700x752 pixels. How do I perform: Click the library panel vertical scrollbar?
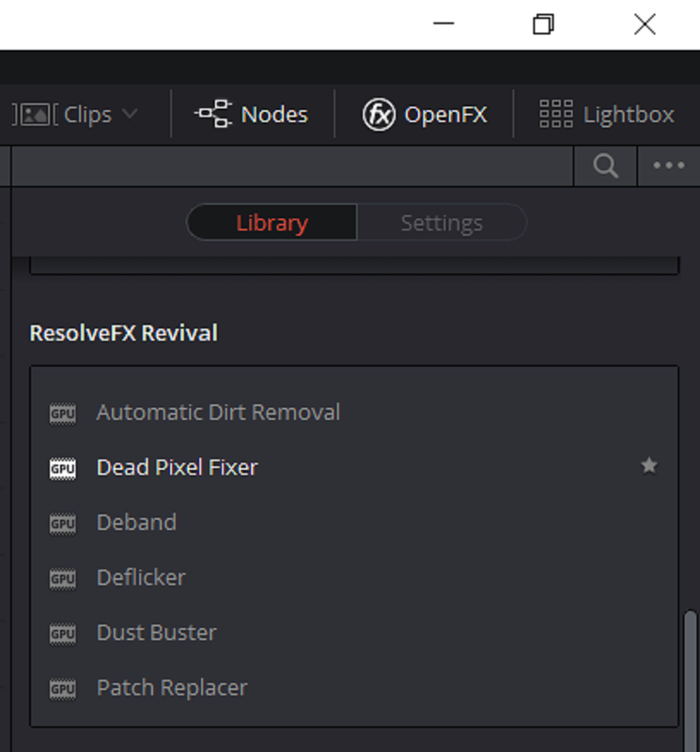[x=691, y=681]
